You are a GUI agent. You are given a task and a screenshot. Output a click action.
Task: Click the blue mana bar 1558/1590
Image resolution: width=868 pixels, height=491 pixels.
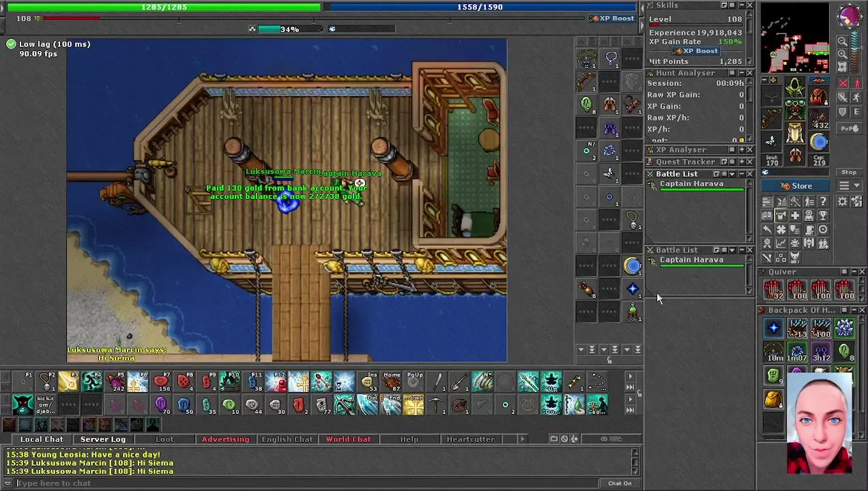480,7
